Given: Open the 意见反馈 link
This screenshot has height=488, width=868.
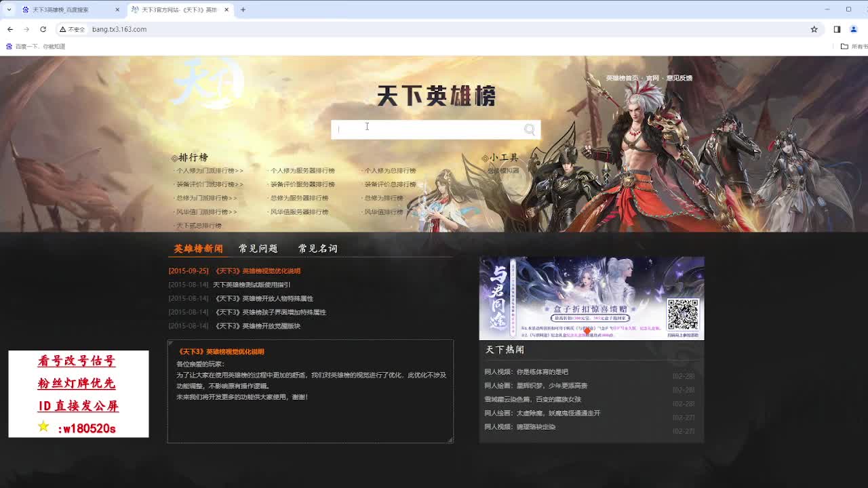Looking at the screenshot, I should (679, 78).
